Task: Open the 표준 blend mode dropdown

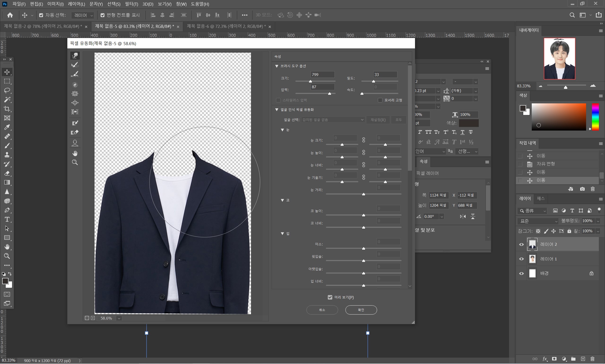Action: click(x=537, y=221)
